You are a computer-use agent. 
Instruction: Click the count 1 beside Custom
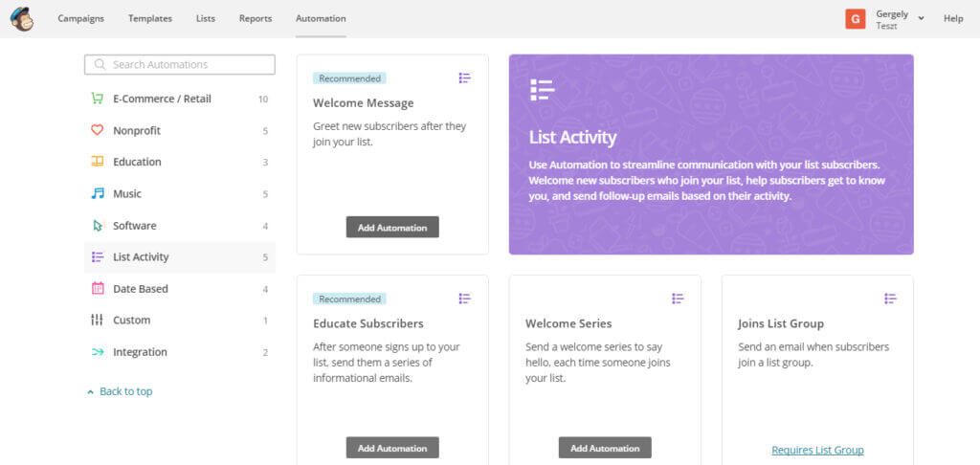click(x=265, y=321)
